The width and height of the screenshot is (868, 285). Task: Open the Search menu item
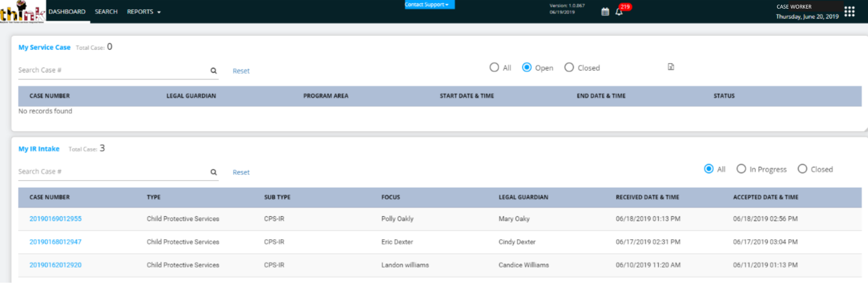coord(106,12)
